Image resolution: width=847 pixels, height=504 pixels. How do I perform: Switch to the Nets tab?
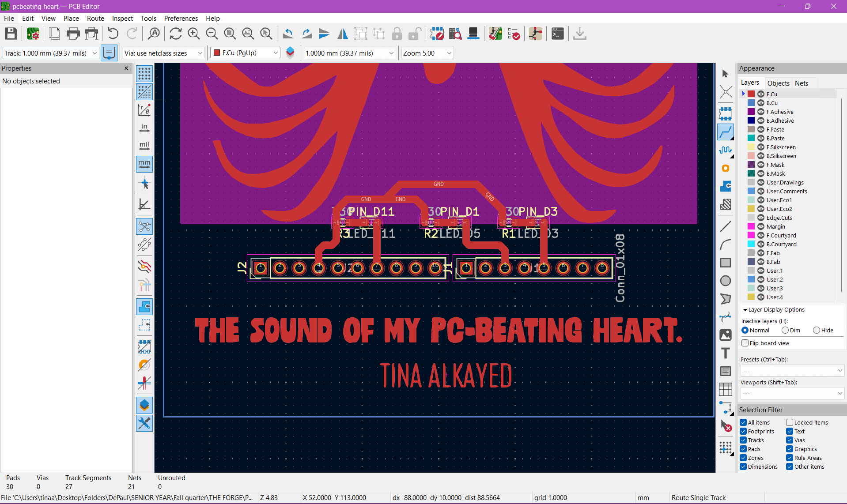tap(801, 83)
